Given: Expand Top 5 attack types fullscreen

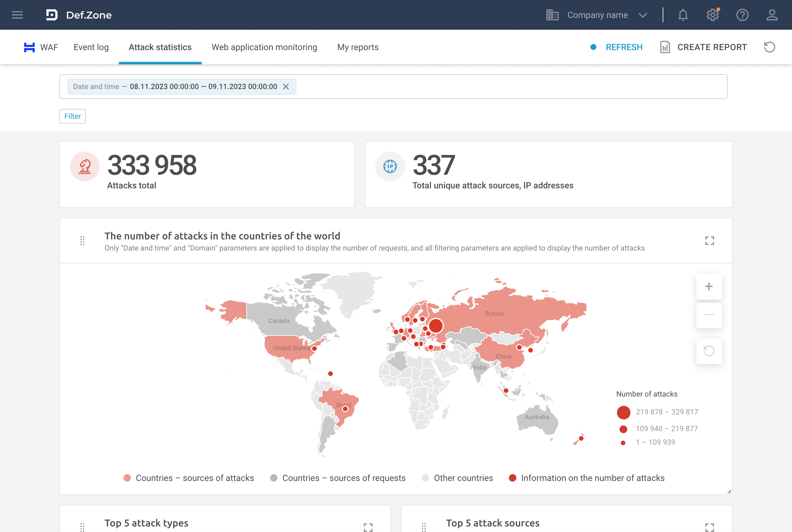Looking at the screenshot, I should [368, 527].
